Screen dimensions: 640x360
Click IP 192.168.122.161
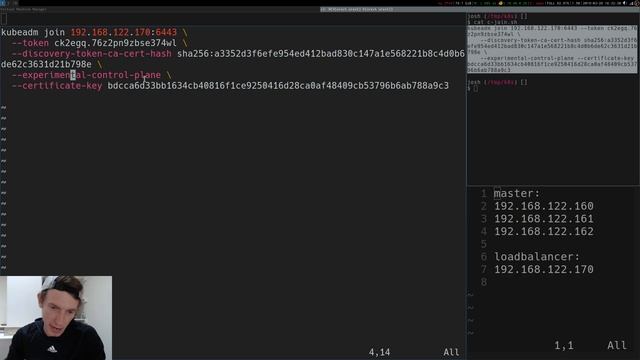(x=544, y=219)
